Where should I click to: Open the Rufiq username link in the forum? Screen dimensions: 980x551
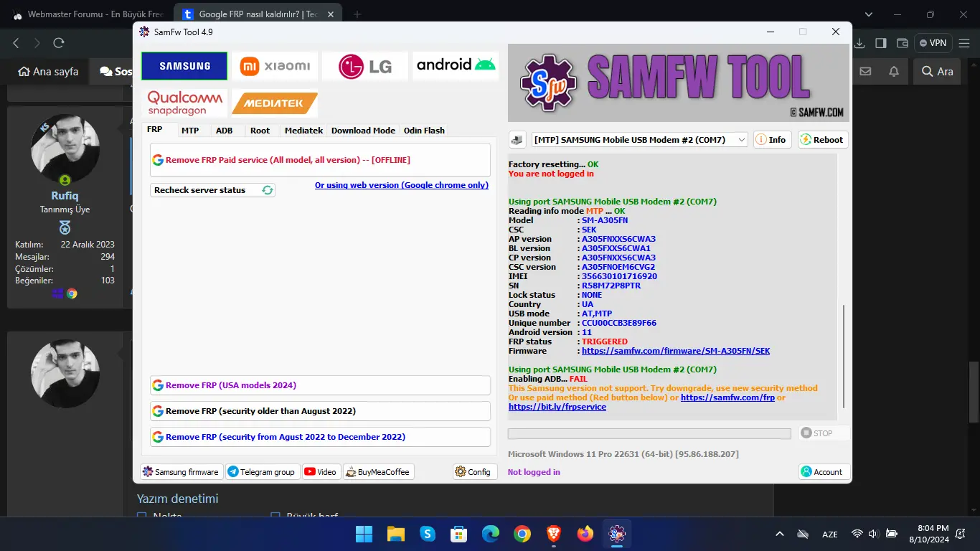click(65, 196)
